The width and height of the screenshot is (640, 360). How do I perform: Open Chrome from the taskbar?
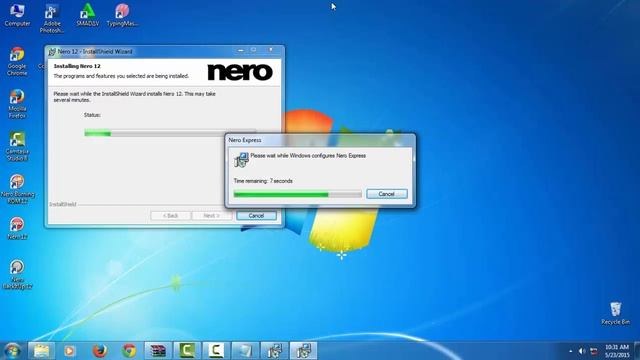[129, 351]
